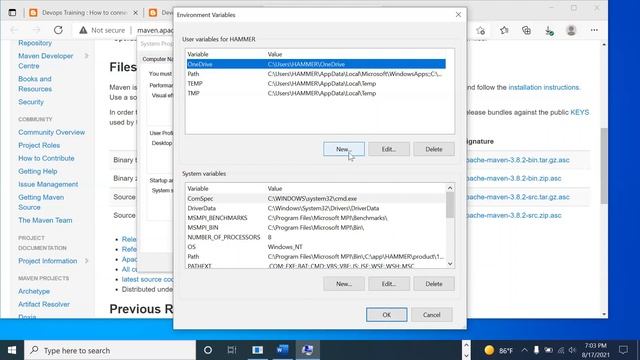Select the NUMBER_OF_PROCESSORS system variable

[316, 237]
